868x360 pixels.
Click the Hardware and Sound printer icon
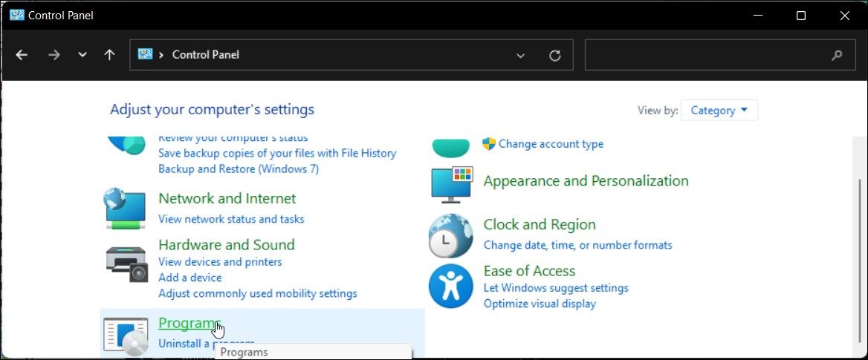click(125, 261)
